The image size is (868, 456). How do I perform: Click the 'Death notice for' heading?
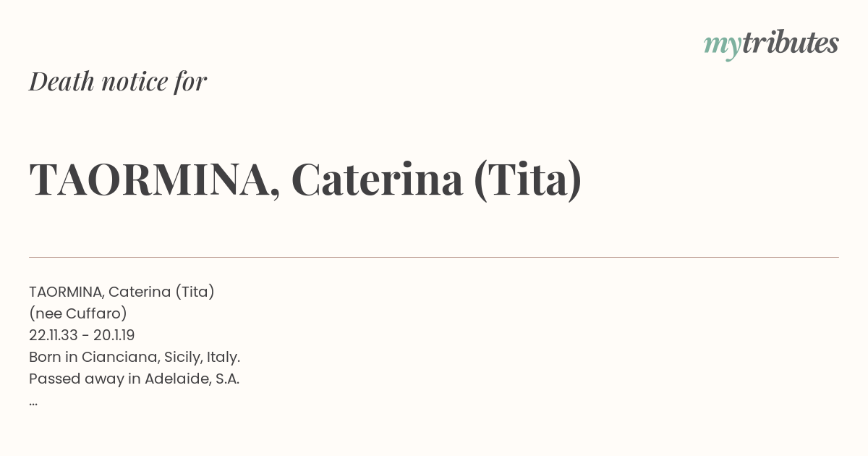point(118,82)
